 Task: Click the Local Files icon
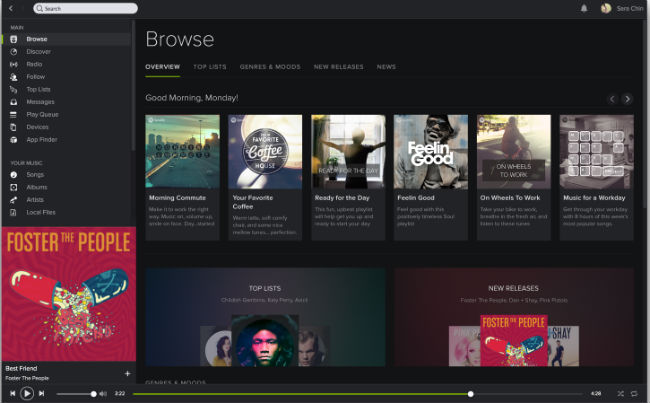14,212
